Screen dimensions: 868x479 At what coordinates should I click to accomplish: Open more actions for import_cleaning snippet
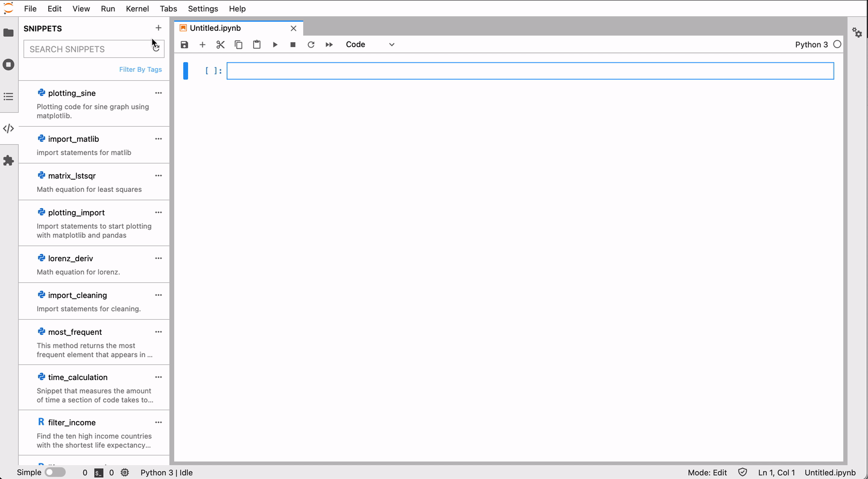(159, 295)
